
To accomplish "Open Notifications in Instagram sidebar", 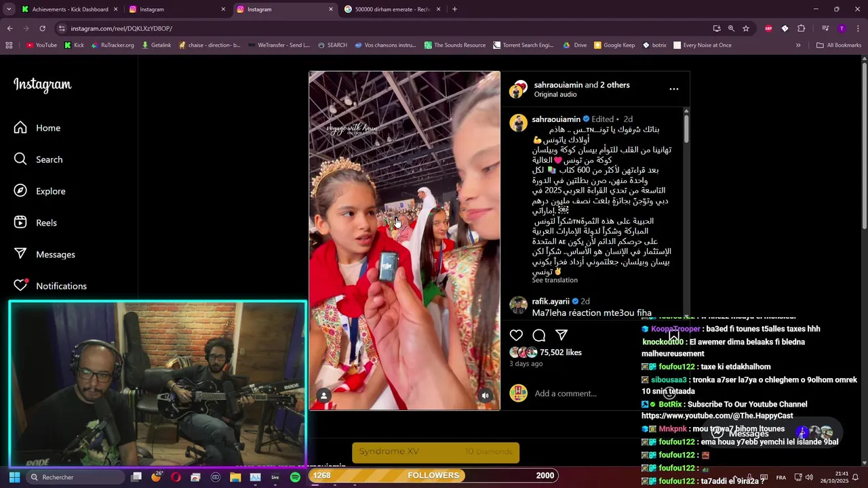I will tap(50, 285).
